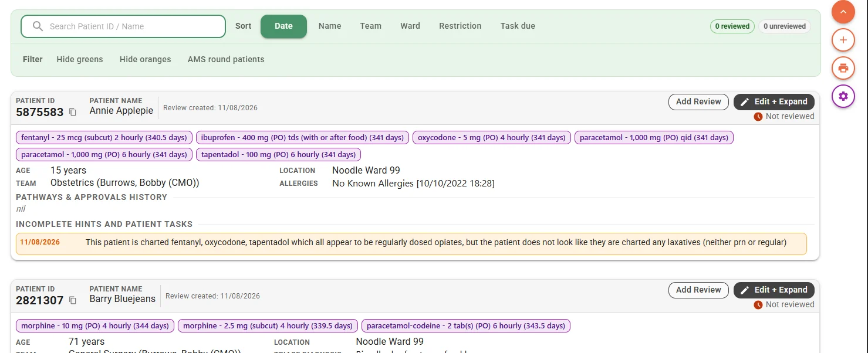Click Edit + Expand for Annie Applepie
Viewport: 868px width, 353px height.
point(774,102)
